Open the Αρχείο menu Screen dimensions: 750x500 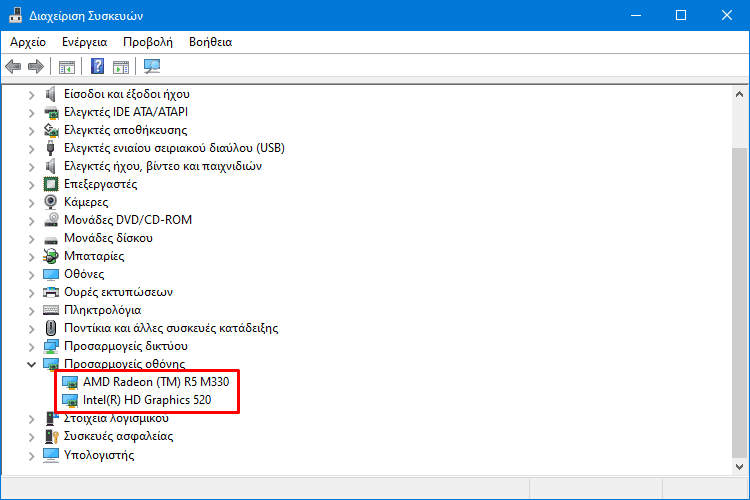click(28, 42)
